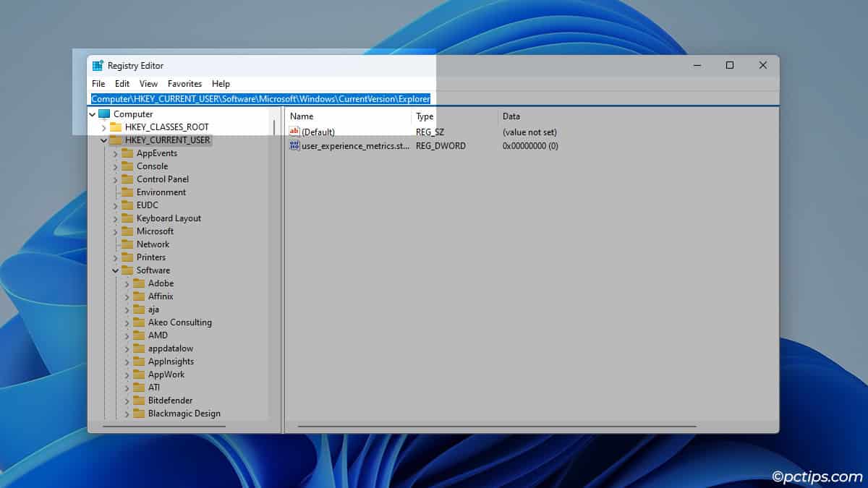Select the user_experience_metrics value name
This screenshot has width=868, height=488.
tap(356, 146)
